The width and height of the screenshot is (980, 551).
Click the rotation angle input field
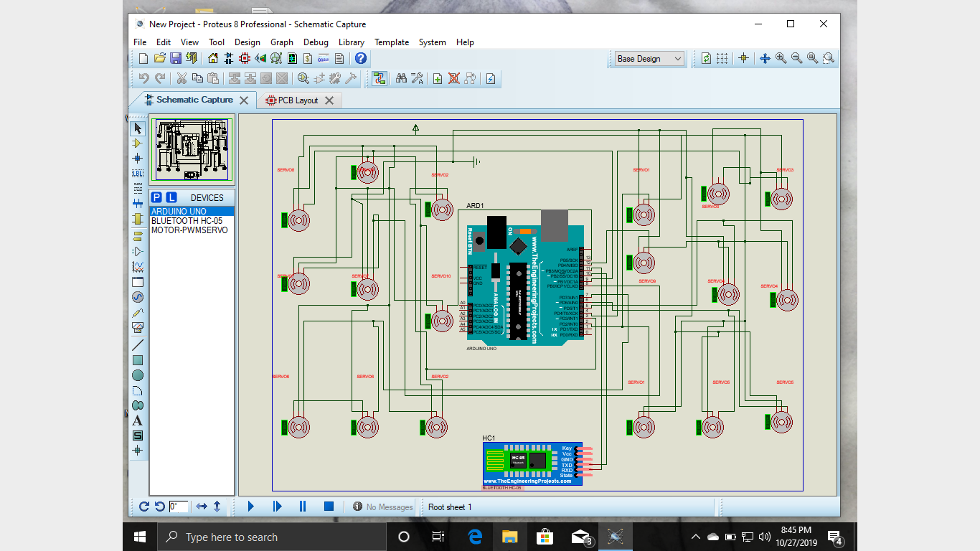[x=179, y=507]
